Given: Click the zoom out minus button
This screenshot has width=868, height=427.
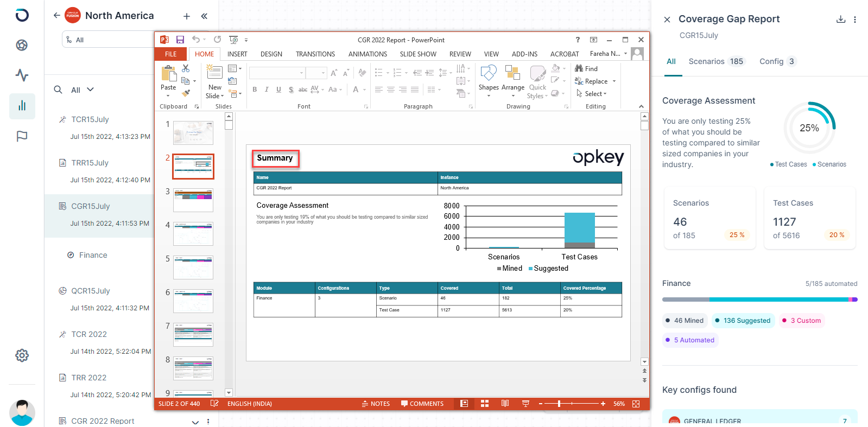Looking at the screenshot, I should [541, 404].
